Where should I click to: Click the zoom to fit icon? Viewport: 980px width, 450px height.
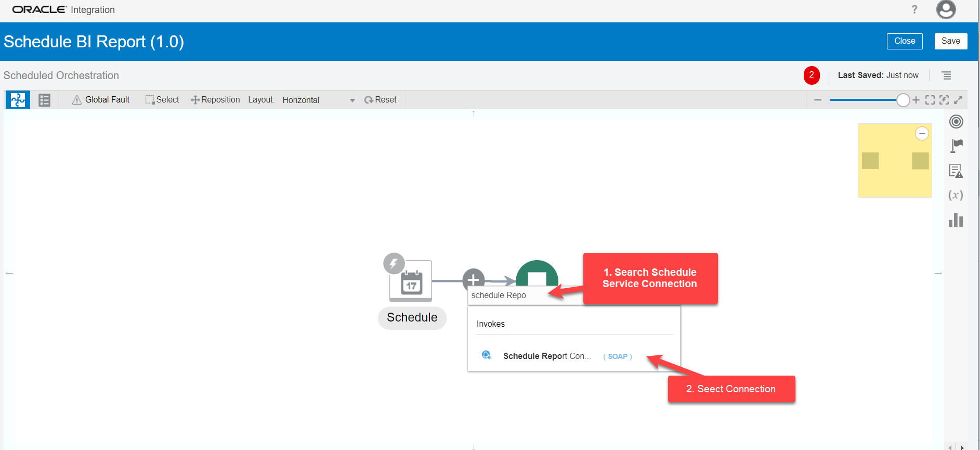pos(930,100)
